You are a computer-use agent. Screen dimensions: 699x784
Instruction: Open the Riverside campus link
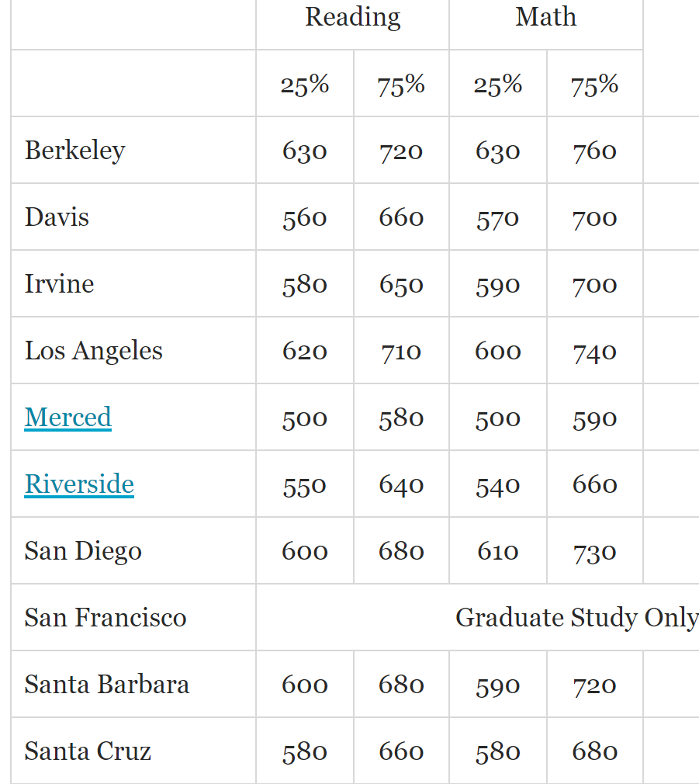tap(79, 484)
